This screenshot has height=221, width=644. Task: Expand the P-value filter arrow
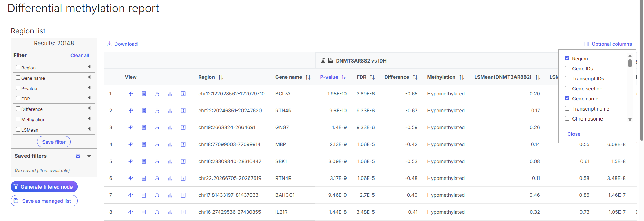point(89,88)
